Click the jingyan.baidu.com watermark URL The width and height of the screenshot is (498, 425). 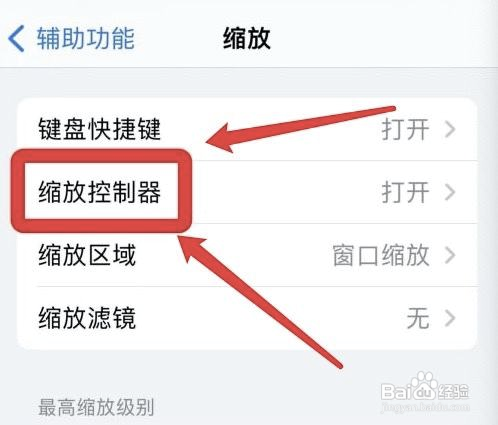click(x=425, y=407)
